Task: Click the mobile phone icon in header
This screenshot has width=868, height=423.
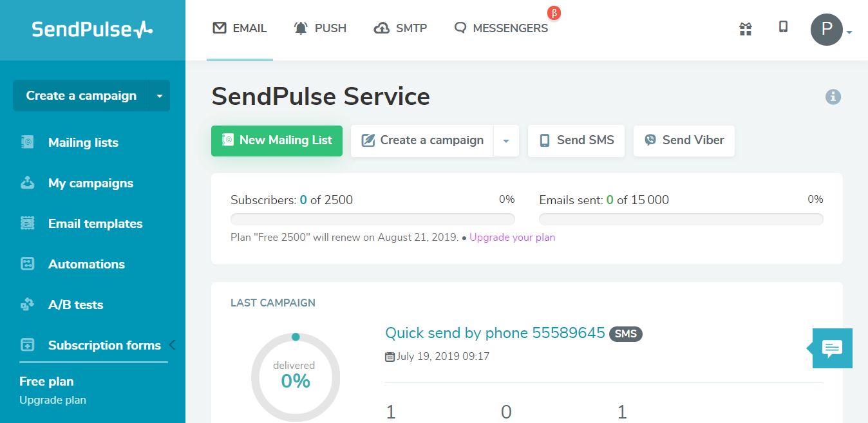Action: [x=783, y=27]
